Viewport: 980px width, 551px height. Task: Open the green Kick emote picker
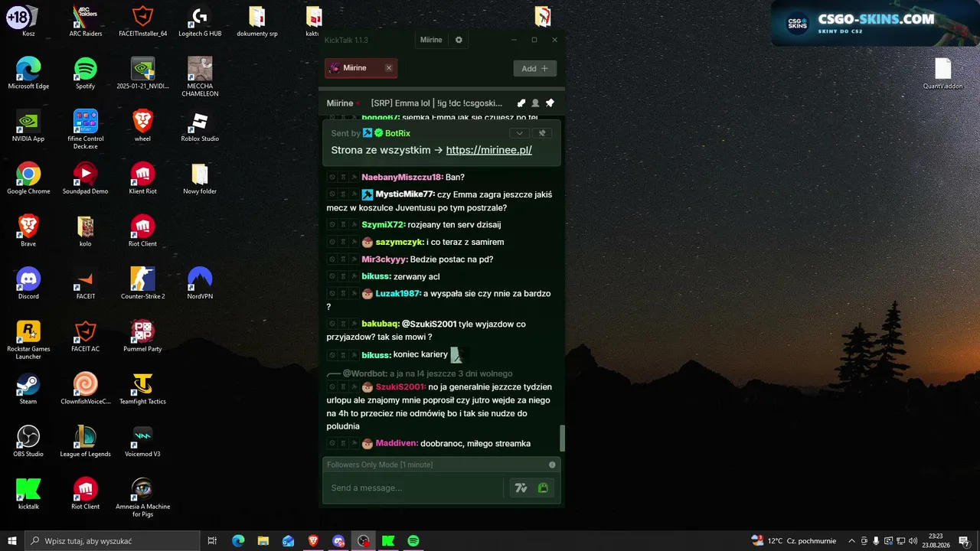[x=543, y=487]
